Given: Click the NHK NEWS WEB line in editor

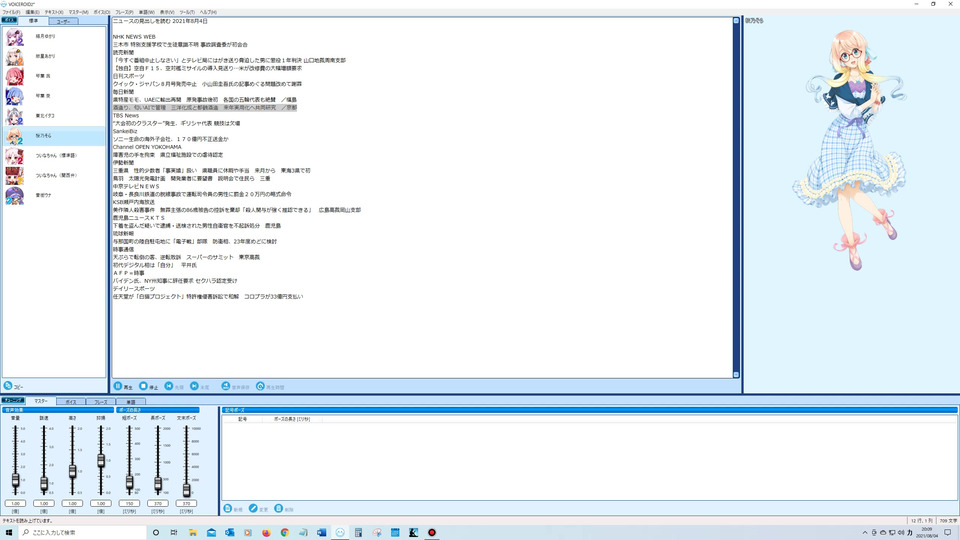Looking at the screenshot, I should point(134,37).
